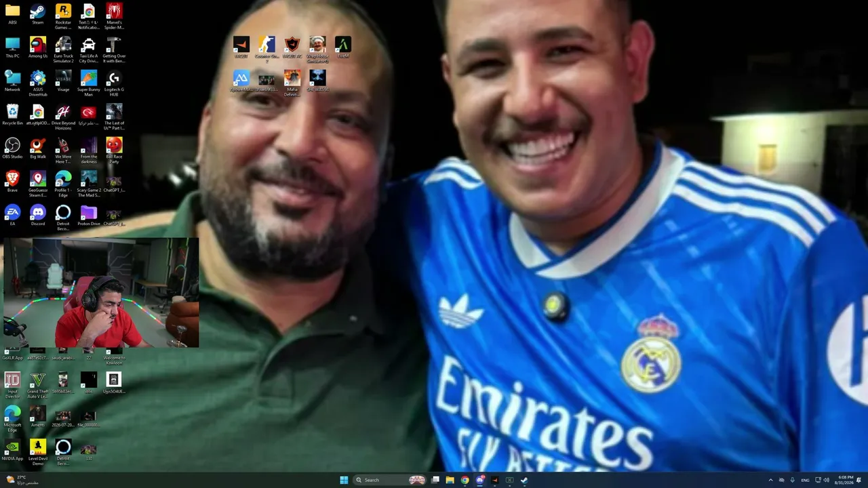
Task: Select the FiveM desktop icon
Action: [x=343, y=47]
